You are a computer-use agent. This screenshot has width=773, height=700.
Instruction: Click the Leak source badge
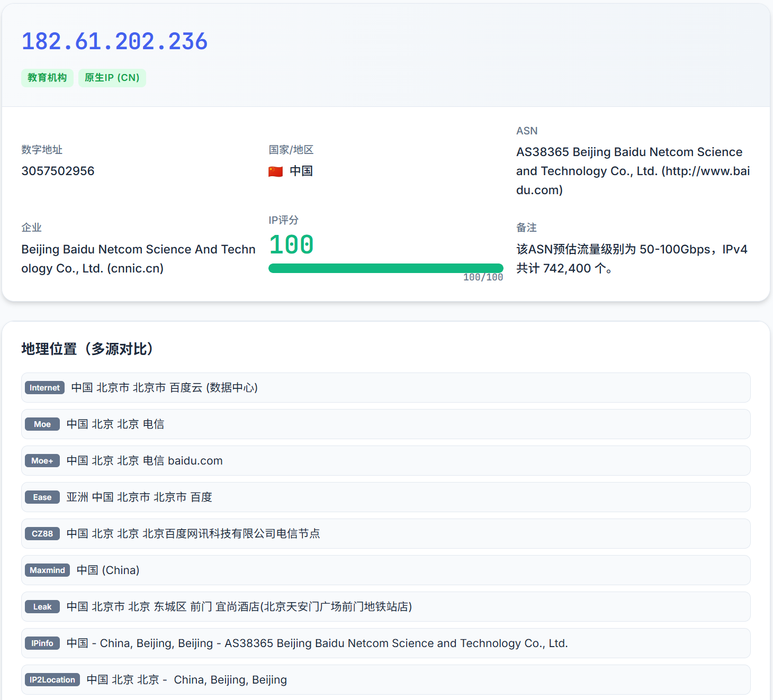[42, 607]
